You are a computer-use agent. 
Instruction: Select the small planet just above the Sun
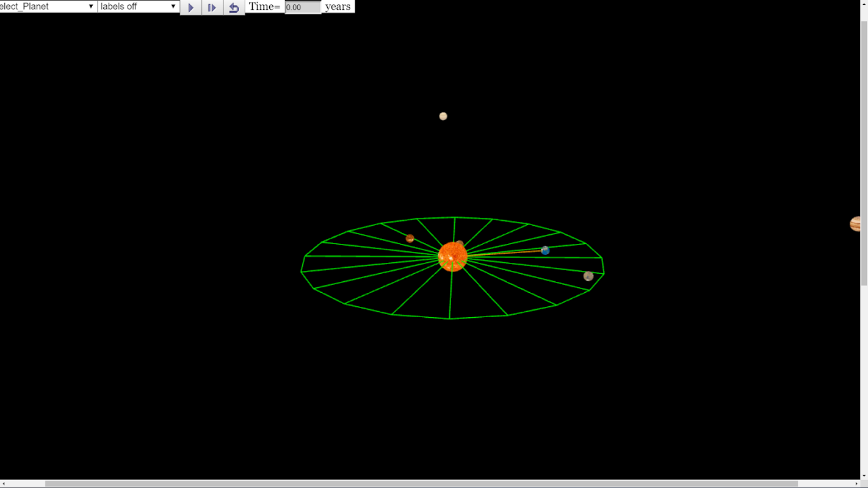460,243
